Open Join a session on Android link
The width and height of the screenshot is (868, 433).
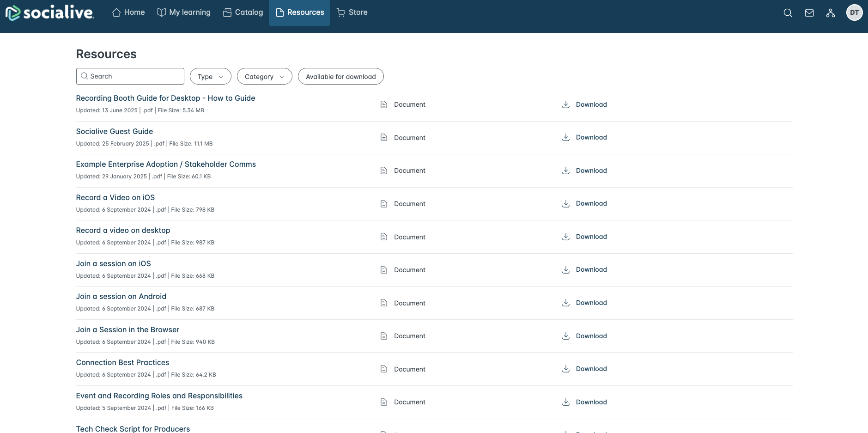point(121,296)
